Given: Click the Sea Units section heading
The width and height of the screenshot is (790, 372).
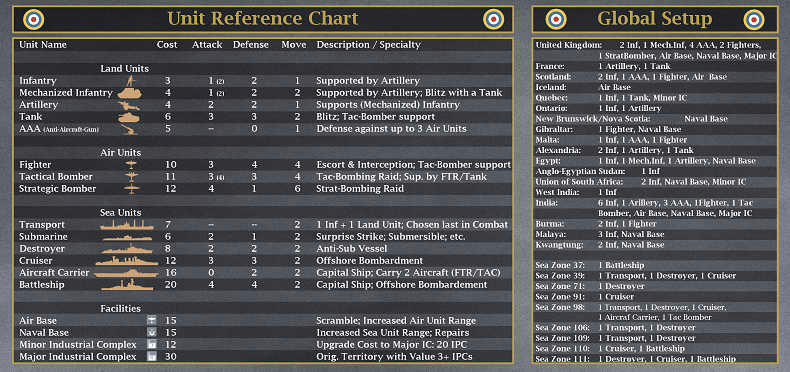Looking at the screenshot, I should pos(120,213).
